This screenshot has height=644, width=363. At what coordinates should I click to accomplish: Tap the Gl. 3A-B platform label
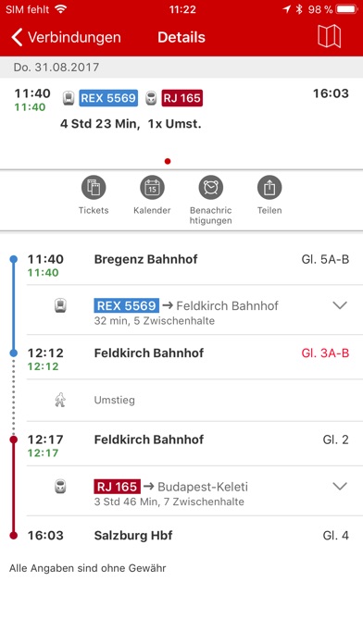tap(325, 353)
